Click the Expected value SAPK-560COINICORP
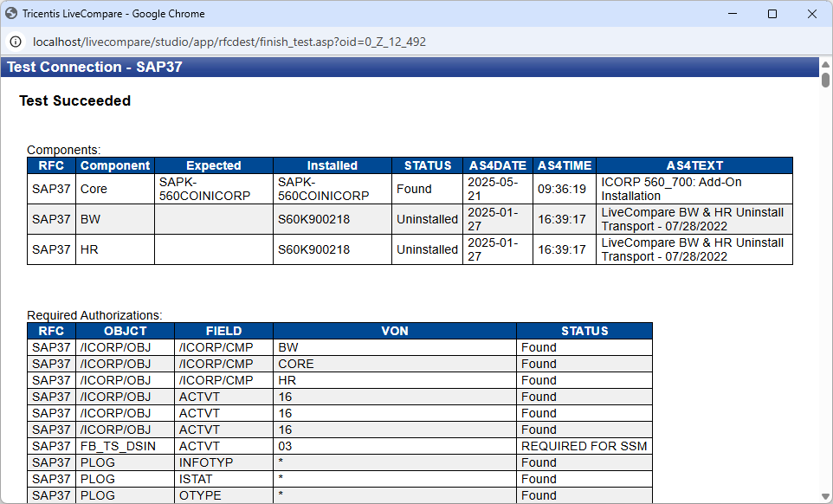This screenshot has width=833, height=504. click(x=214, y=189)
